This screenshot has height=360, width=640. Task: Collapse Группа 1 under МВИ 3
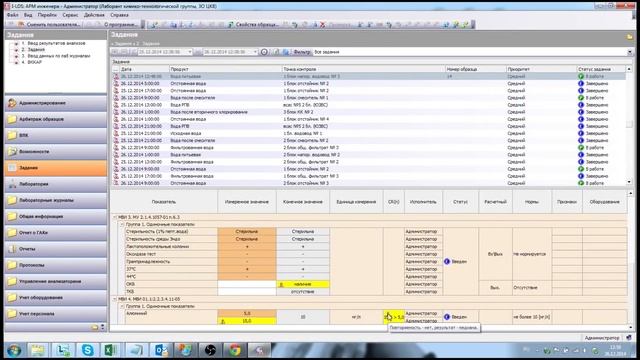[122, 224]
